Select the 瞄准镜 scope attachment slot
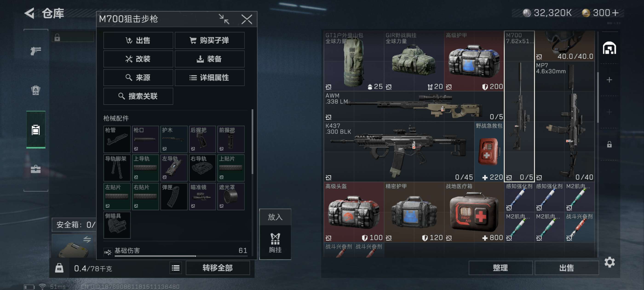Image resolution: width=644 pixels, height=290 pixels. tap(202, 196)
